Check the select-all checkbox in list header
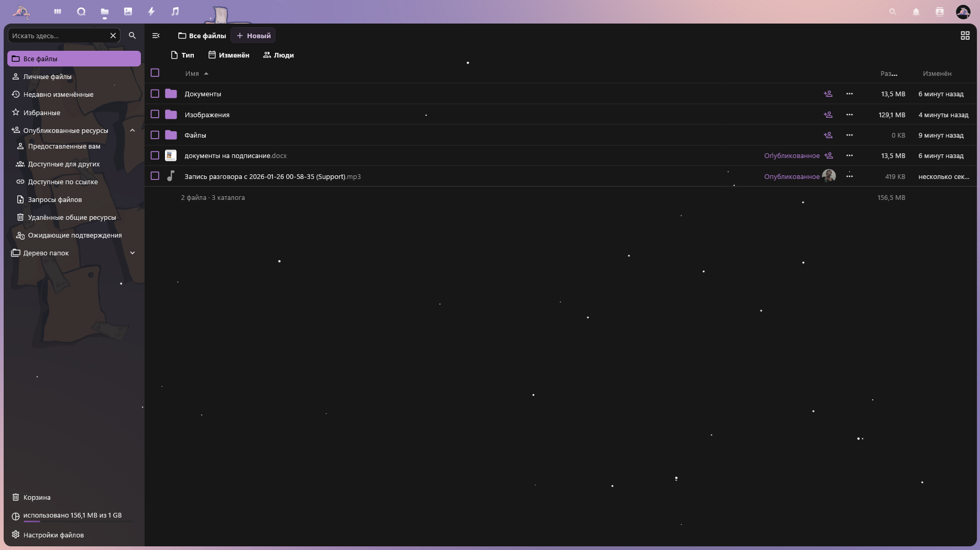Viewport: 980px width, 550px height. click(155, 73)
